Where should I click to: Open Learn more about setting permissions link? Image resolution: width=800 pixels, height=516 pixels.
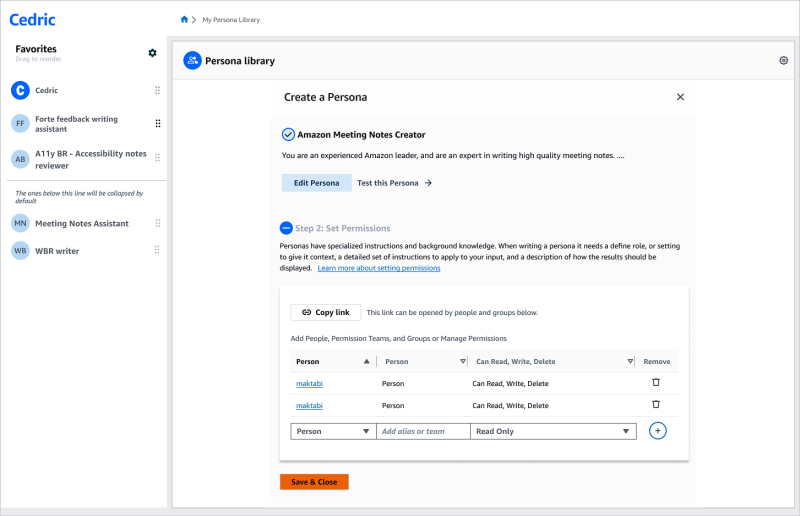pyautogui.click(x=378, y=268)
